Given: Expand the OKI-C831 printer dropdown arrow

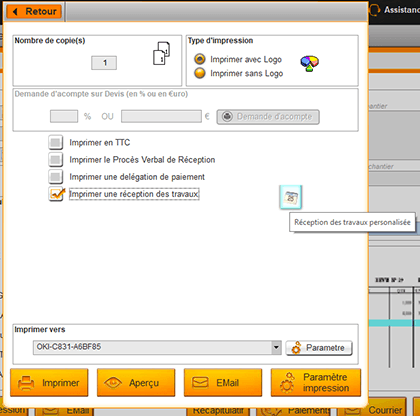Looking at the screenshot, I should (x=276, y=347).
